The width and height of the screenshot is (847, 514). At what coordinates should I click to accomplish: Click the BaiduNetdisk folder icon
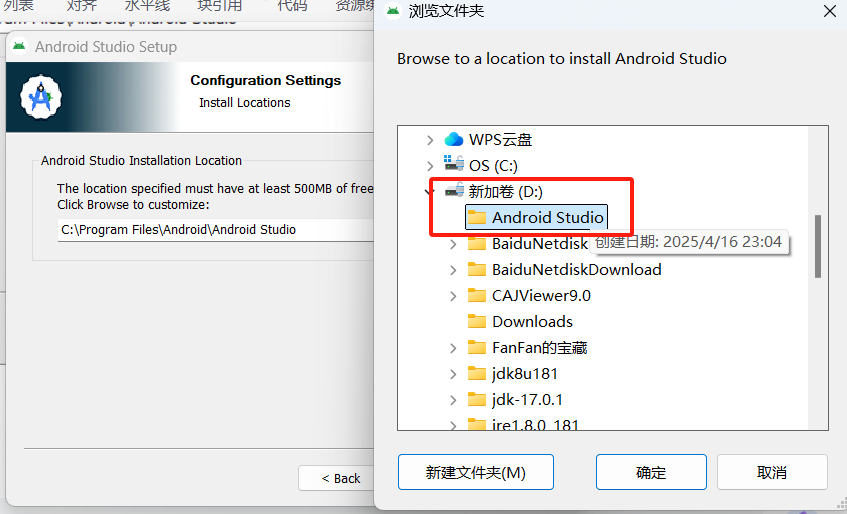click(476, 244)
